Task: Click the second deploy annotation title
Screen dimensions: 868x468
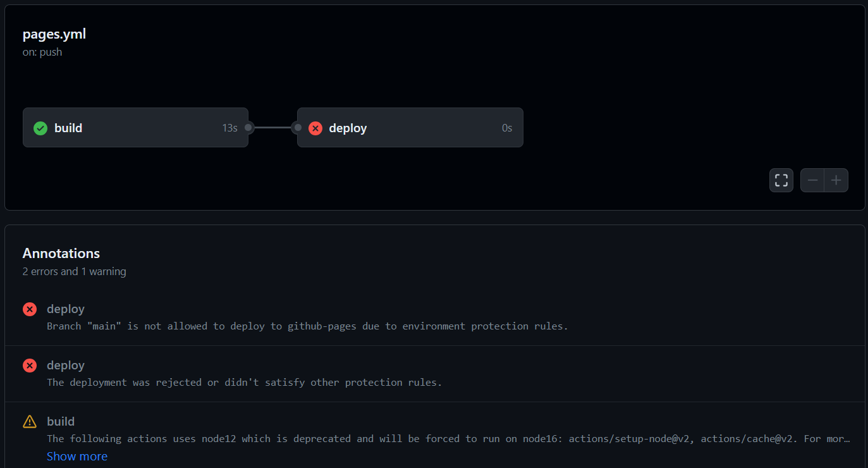Action: [66, 365]
